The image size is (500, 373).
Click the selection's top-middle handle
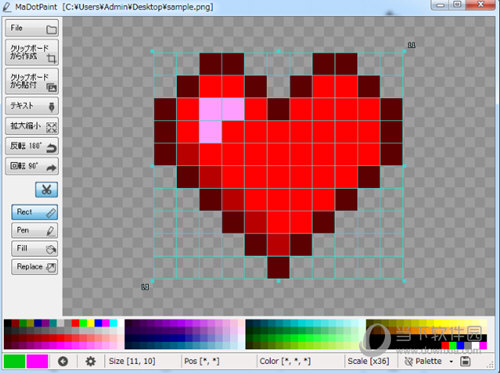(x=279, y=51)
